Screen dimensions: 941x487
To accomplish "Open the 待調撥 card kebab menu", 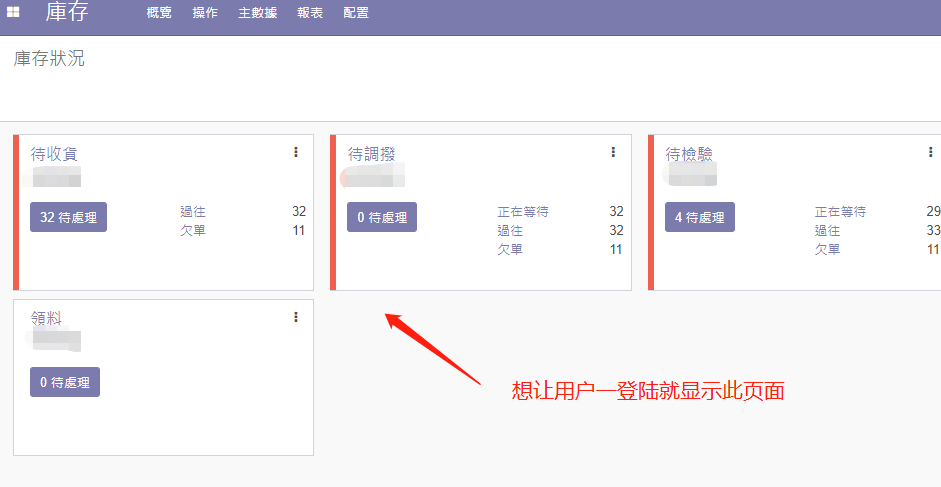I will click(x=613, y=152).
